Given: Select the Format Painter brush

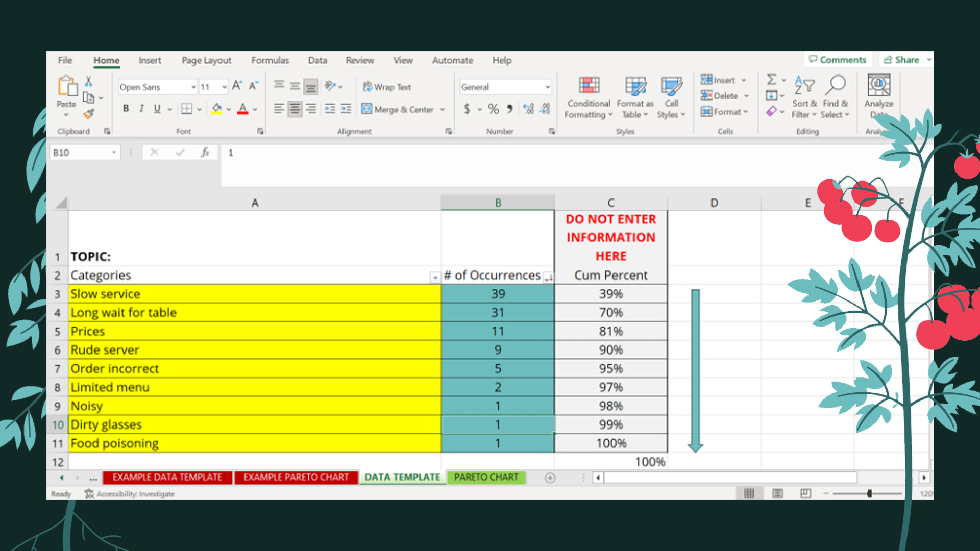Looking at the screenshot, I should coord(89,114).
